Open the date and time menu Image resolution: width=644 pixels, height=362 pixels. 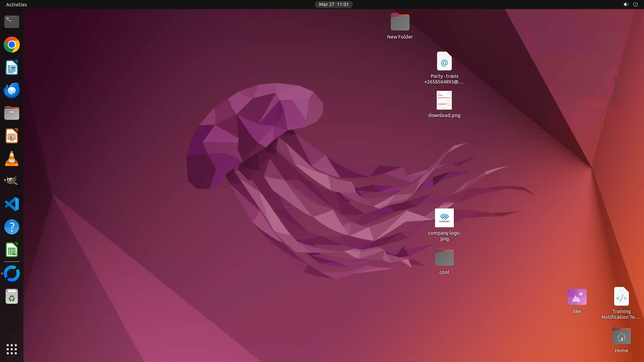click(x=333, y=4)
